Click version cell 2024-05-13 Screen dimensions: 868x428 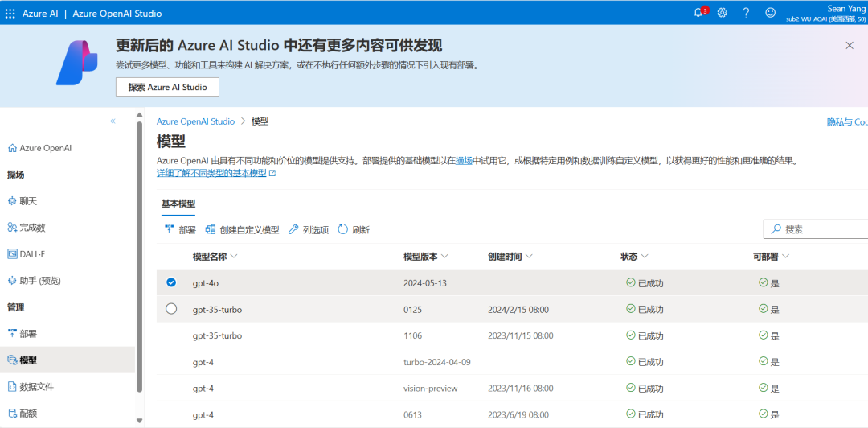coord(425,282)
